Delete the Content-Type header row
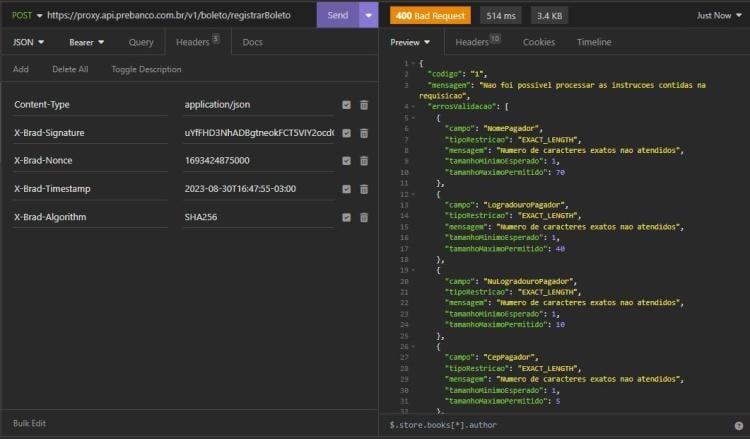Viewport: 750px width, 439px height. pos(364,105)
